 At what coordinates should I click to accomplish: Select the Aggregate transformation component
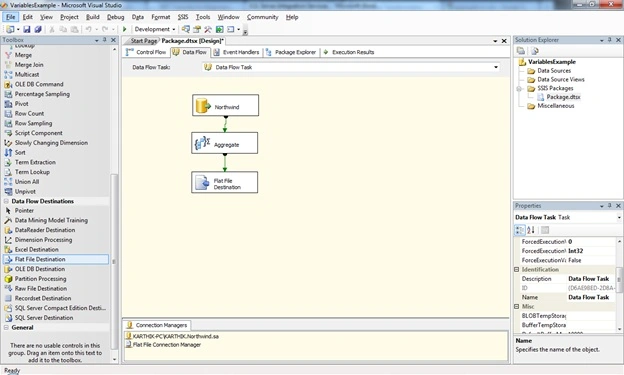point(224,143)
